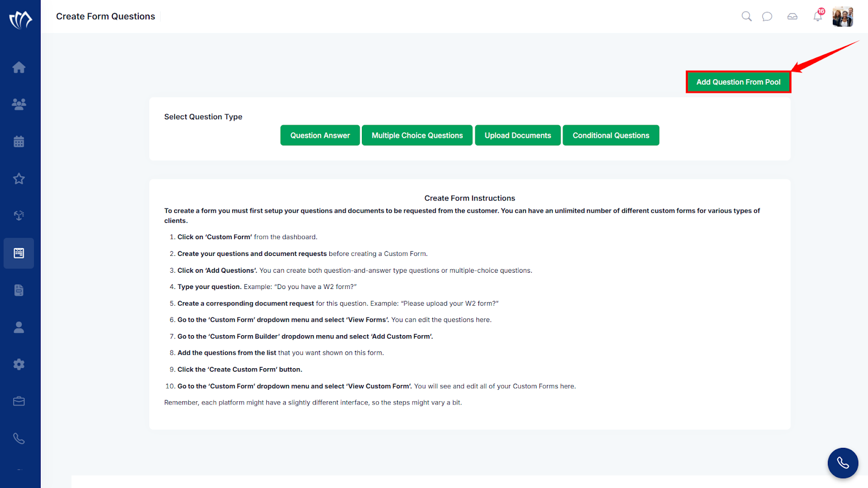Open the single user profile icon in sidebar
The height and width of the screenshot is (488, 868).
point(19,327)
